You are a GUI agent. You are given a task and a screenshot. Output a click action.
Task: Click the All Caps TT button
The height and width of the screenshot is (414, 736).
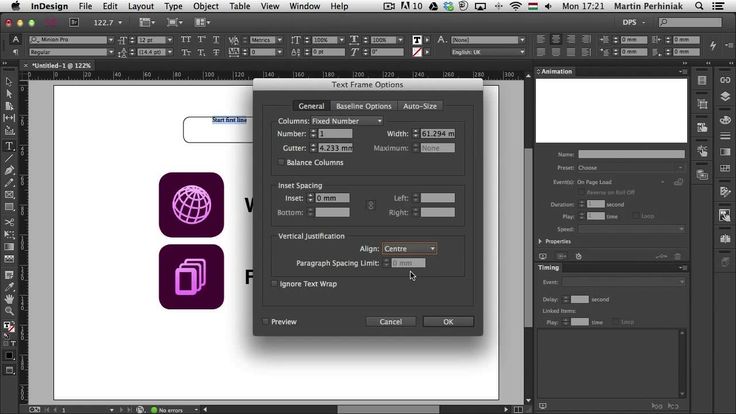pyautogui.click(x=186, y=40)
